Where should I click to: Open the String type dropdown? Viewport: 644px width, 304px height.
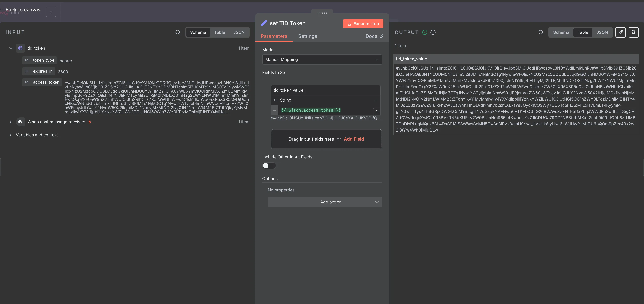pyautogui.click(x=325, y=100)
